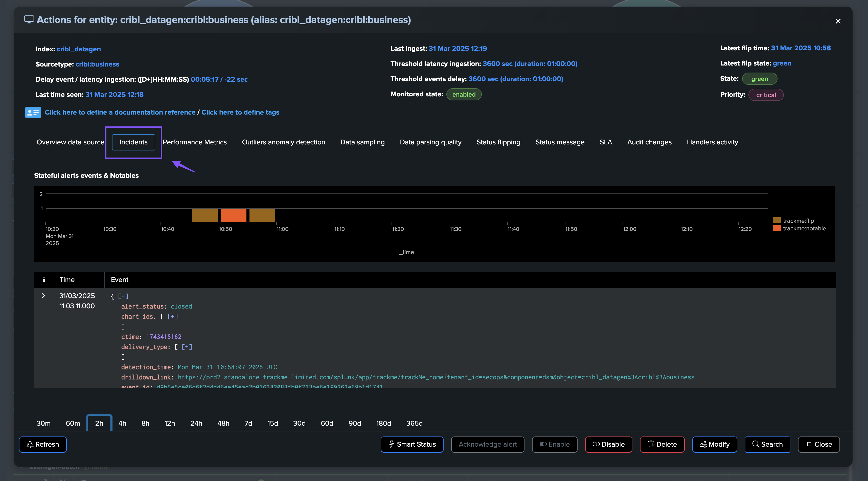Toggle trackme:flip legend series
This screenshot has width=868, height=481.
point(798,221)
